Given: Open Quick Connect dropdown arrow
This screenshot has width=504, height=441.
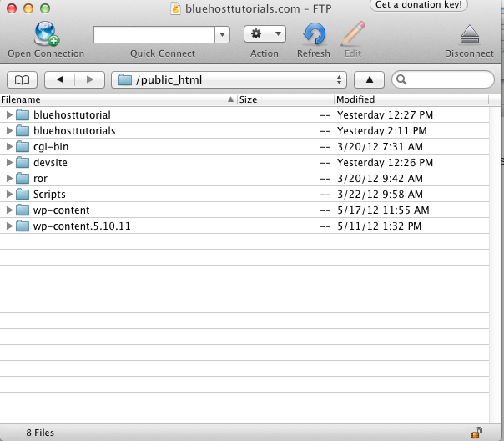Looking at the screenshot, I should 222,34.
